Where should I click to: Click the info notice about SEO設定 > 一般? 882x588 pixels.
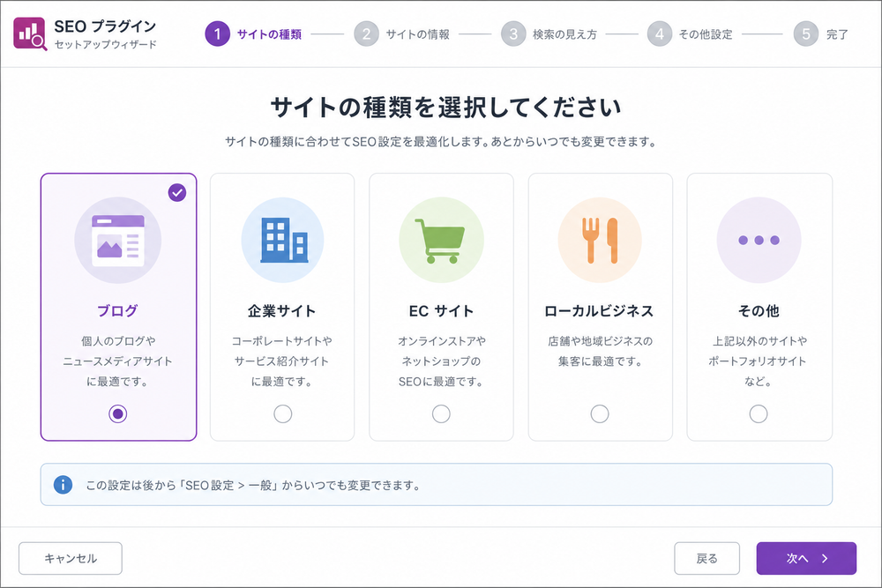point(437,485)
